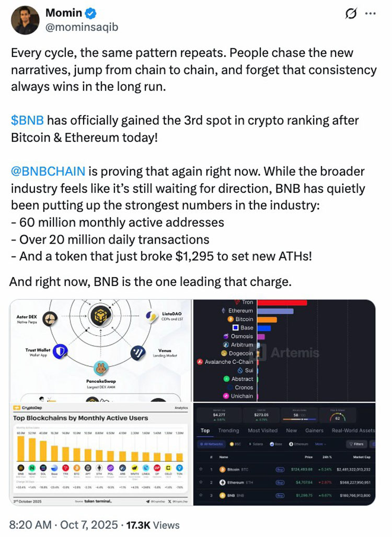Star Ethereum in the market table

click(201, 483)
